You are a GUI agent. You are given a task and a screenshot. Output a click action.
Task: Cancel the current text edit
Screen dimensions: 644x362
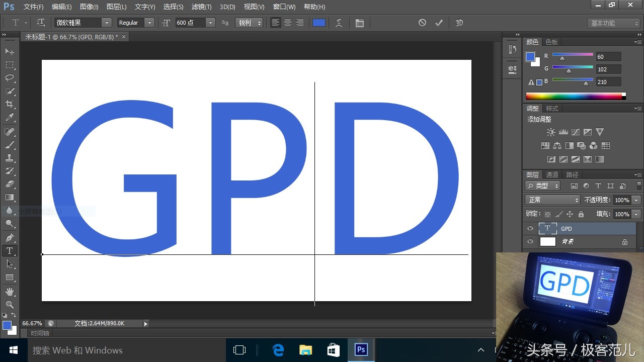pyautogui.click(x=422, y=23)
